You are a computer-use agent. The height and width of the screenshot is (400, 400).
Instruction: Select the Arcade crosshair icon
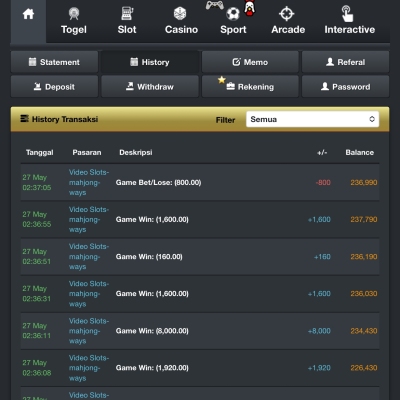point(287,14)
